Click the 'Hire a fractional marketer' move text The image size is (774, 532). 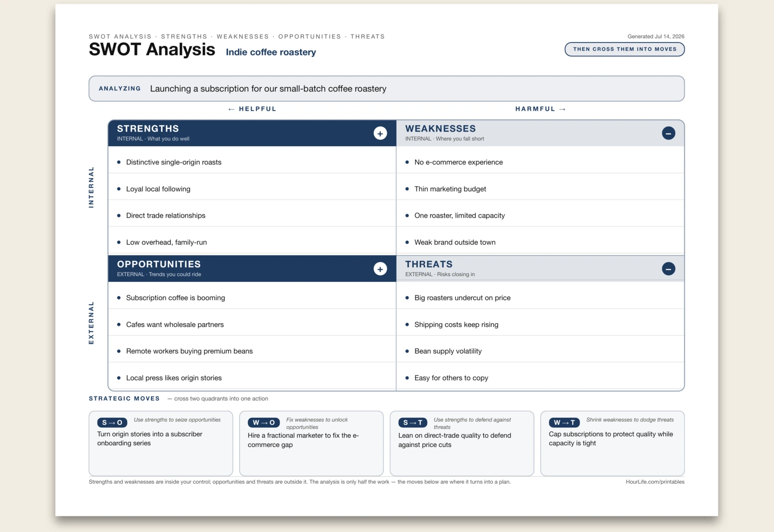tap(303, 440)
